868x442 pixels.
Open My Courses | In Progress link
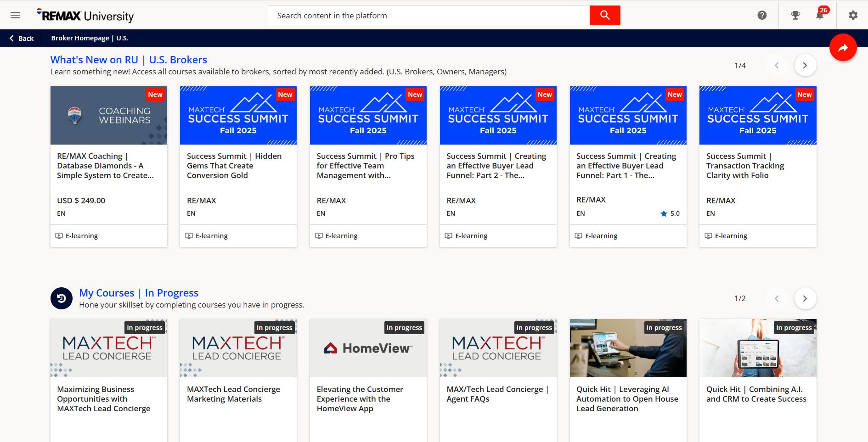(x=139, y=293)
